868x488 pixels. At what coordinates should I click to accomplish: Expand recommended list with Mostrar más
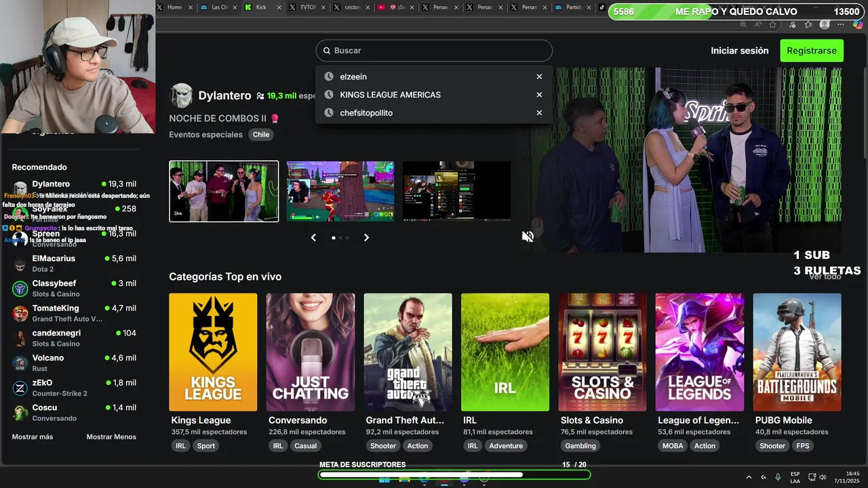33,437
